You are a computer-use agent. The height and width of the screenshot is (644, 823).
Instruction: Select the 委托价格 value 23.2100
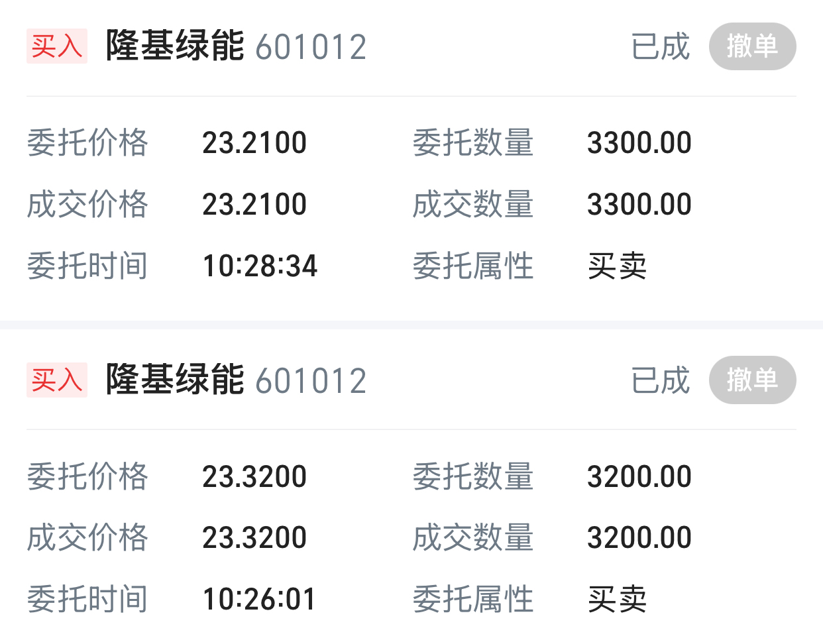pos(254,143)
